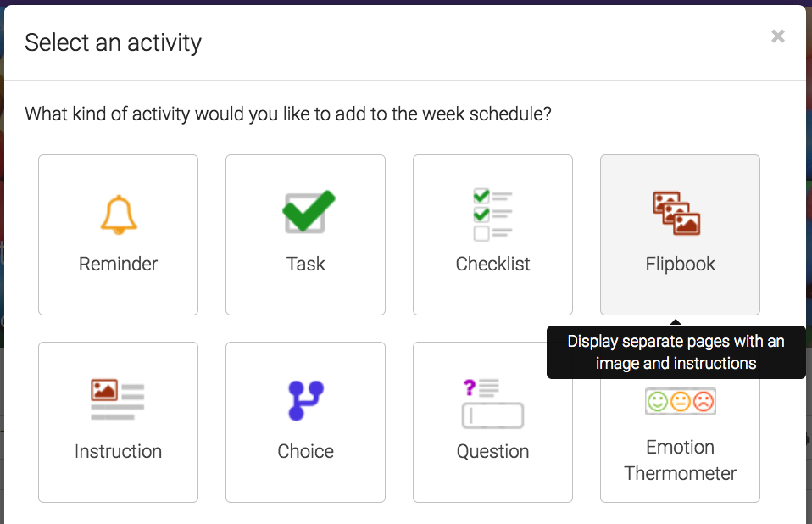Viewport: 812px width, 524px height.
Task: Click the Instruction label
Action: (118, 451)
